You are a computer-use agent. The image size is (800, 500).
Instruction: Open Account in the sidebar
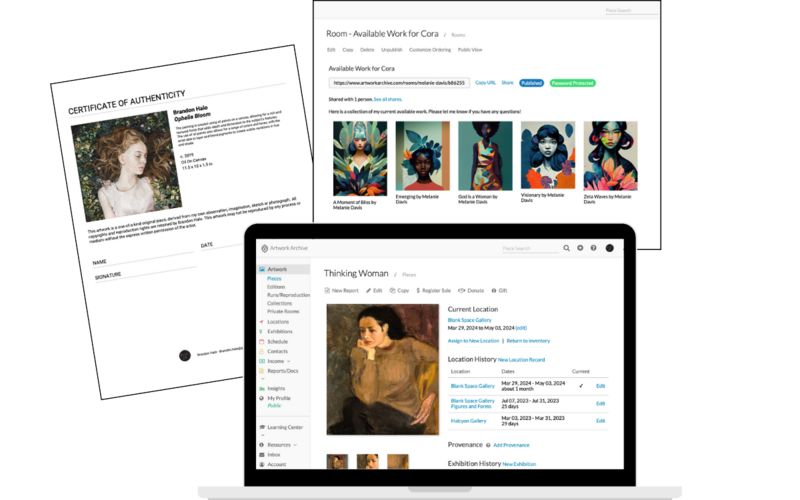(276, 464)
